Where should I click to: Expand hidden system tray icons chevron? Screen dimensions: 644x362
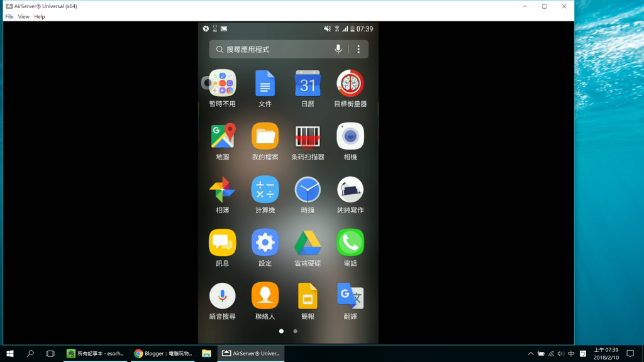point(531,353)
